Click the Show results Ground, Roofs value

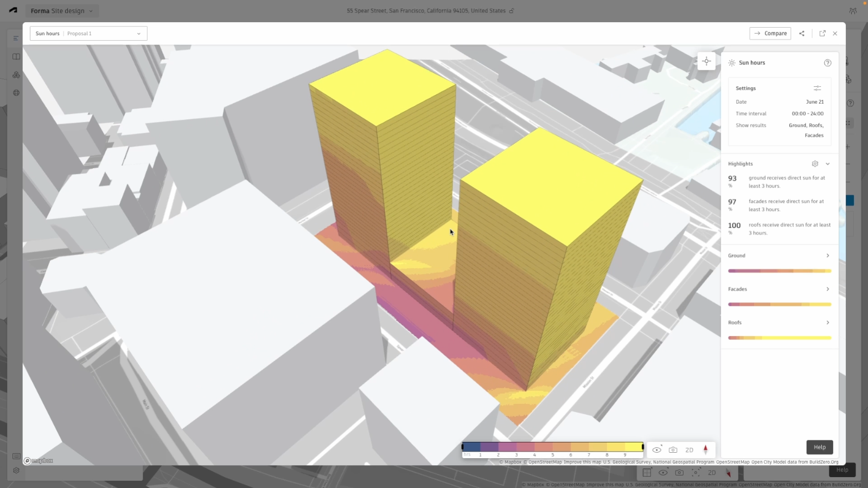[806, 130]
